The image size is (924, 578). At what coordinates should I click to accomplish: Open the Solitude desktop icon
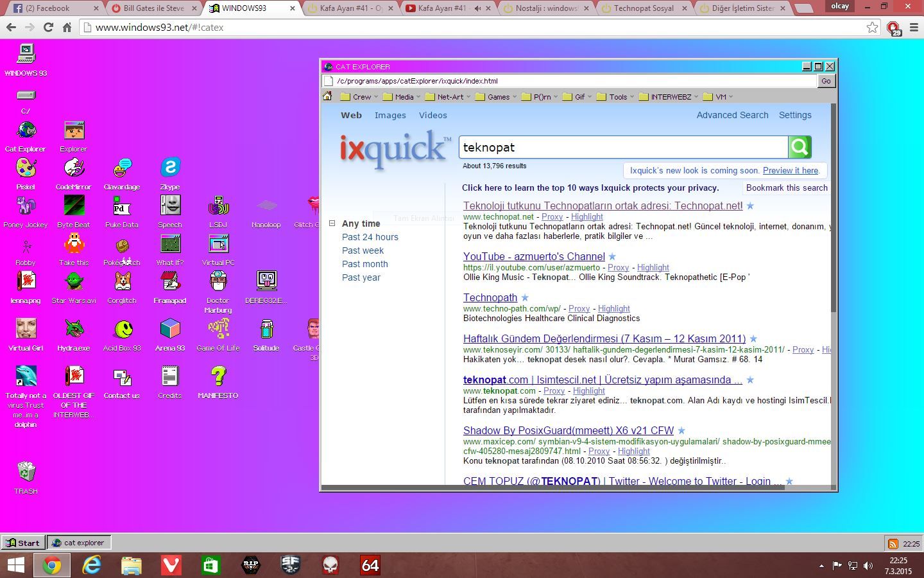point(266,335)
